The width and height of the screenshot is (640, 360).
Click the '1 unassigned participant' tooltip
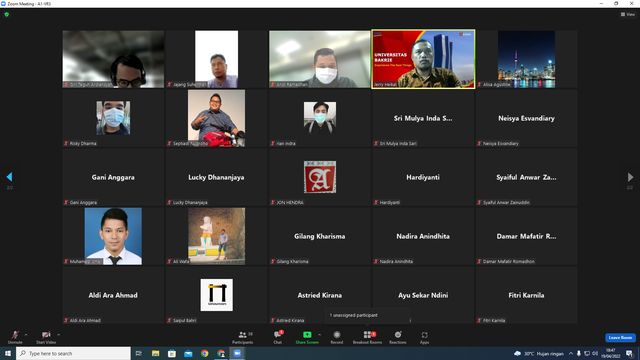point(367,315)
